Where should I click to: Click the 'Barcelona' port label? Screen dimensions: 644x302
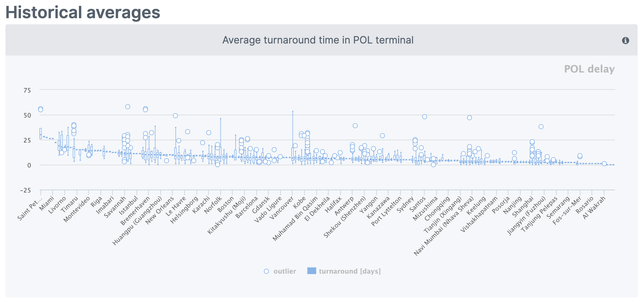[247, 208]
